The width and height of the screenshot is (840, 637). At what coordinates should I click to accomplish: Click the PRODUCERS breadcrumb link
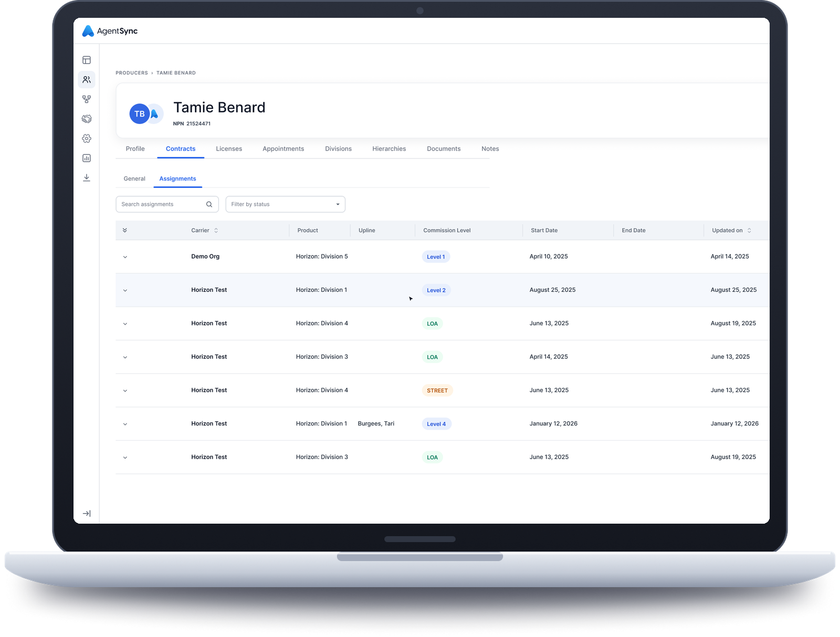tap(132, 73)
